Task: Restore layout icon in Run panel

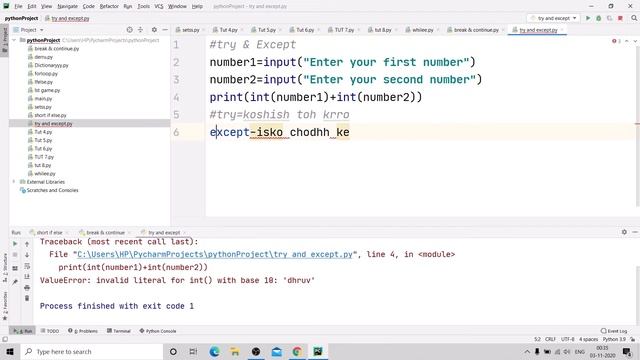Action: pos(15,268)
